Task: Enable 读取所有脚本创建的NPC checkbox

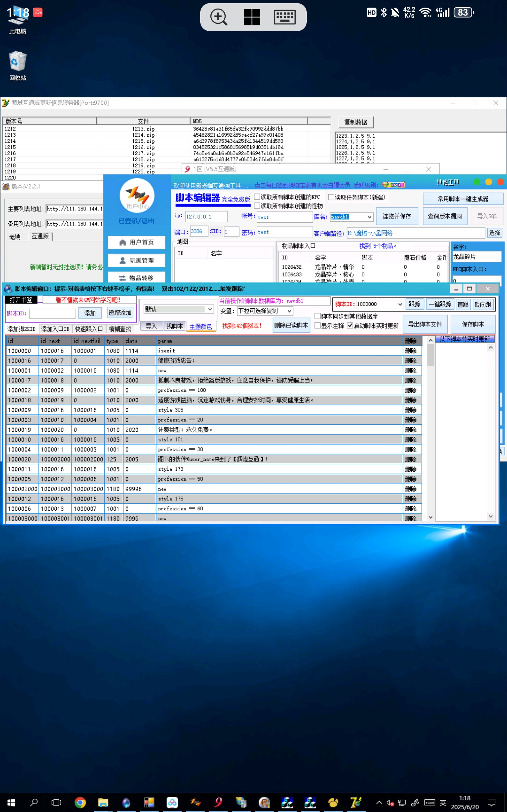Action: point(257,197)
